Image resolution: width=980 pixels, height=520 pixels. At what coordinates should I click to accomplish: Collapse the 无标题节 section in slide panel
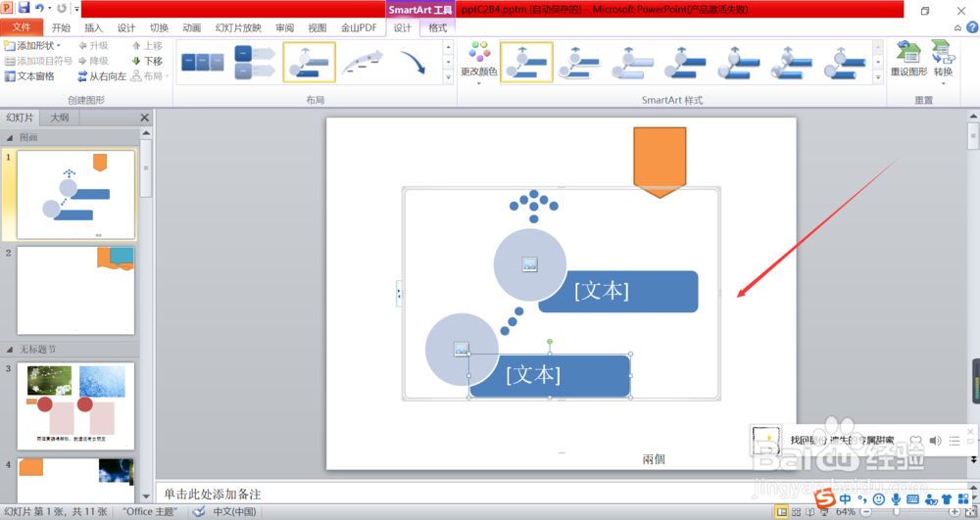coord(10,350)
